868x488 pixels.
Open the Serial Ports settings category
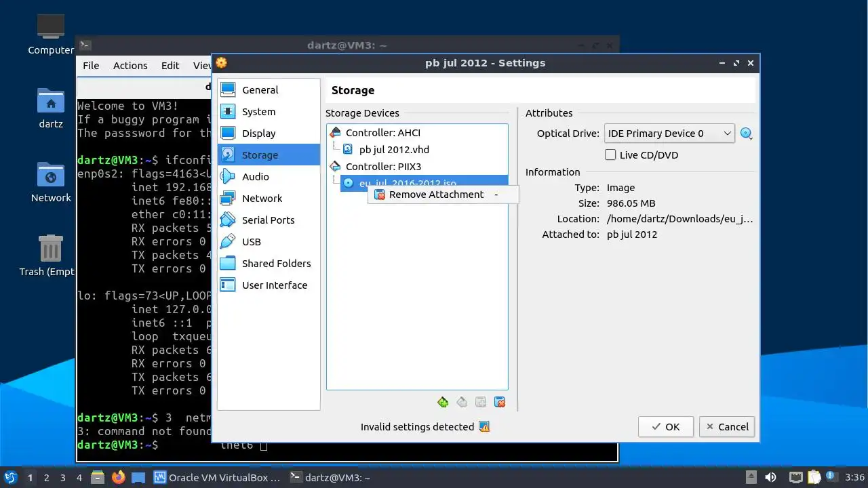269,220
